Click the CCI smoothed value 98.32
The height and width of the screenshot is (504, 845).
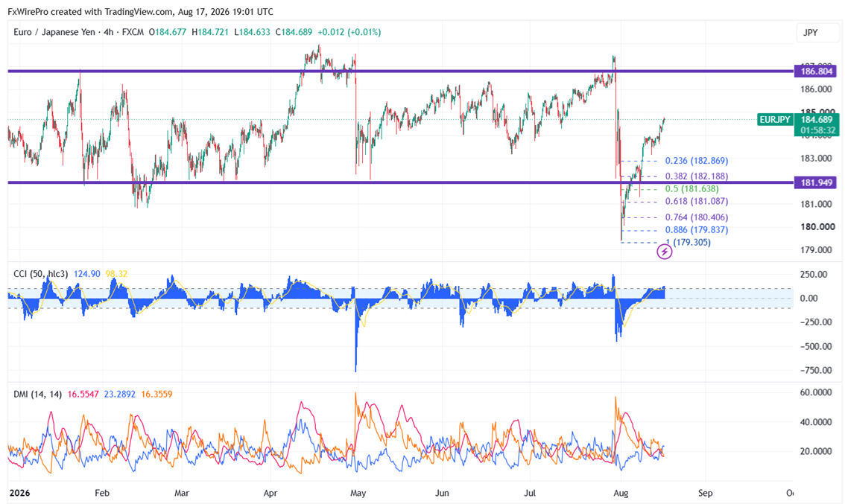pyautogui.click(x=116, y=274)
